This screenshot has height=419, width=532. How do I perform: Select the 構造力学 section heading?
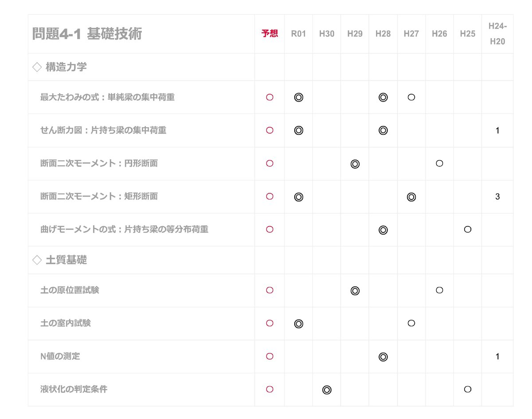(66, 67)
